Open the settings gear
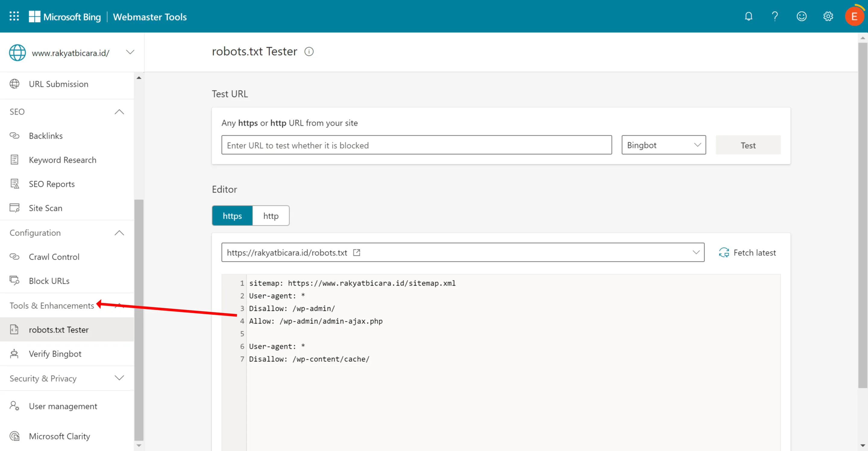This screenshot has height=451, width=868. pyautogui.click(x=828, y=16)
